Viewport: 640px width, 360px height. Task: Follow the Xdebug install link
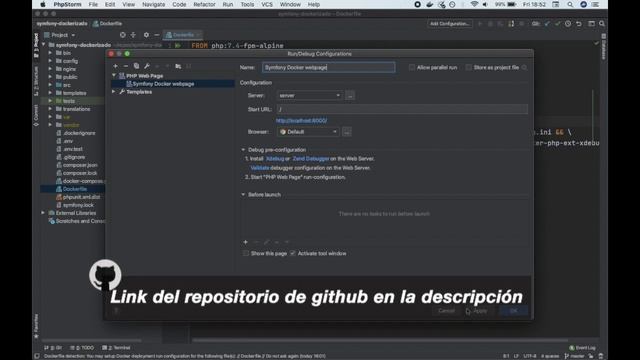pyautogui.click(x=275, y=159)
